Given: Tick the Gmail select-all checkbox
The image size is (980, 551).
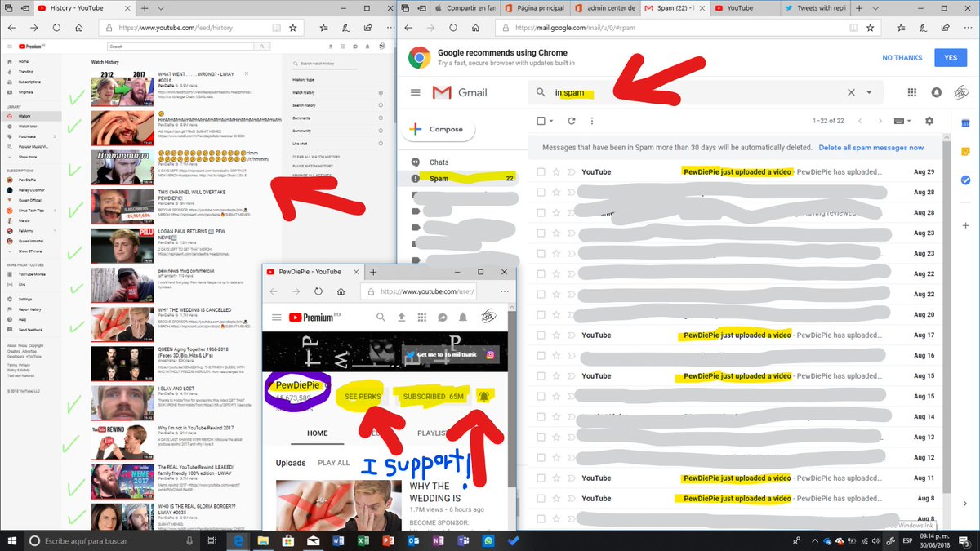Looking at the screenshot, I should (541, 121).
